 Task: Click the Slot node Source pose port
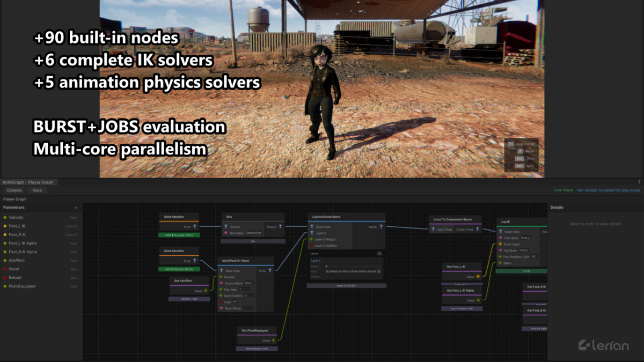point(226,227)
